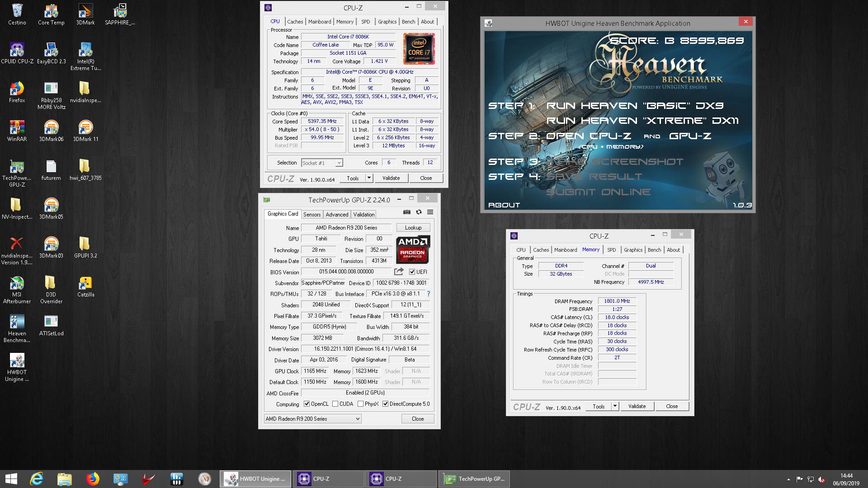
Task: Switch to the Advanced tab in GPU-Z
Action: tap(337, 215)
